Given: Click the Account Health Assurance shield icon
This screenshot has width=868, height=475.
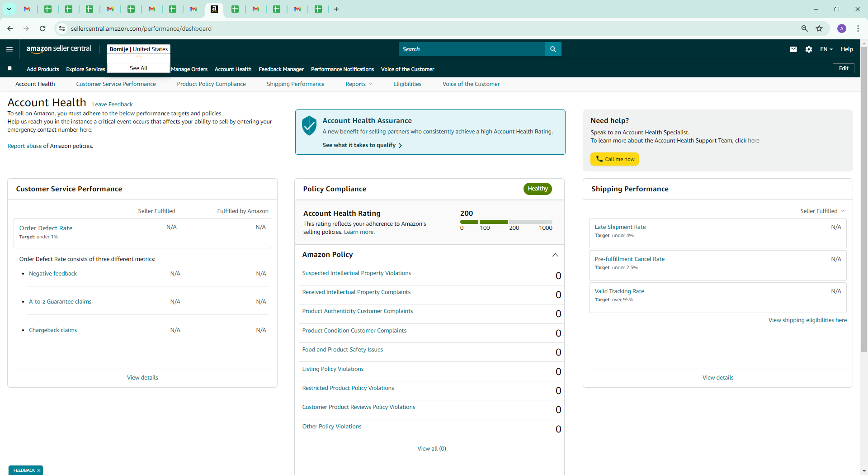Looking at the screenshot, I should pyautogui.click(x=309, y=125).
